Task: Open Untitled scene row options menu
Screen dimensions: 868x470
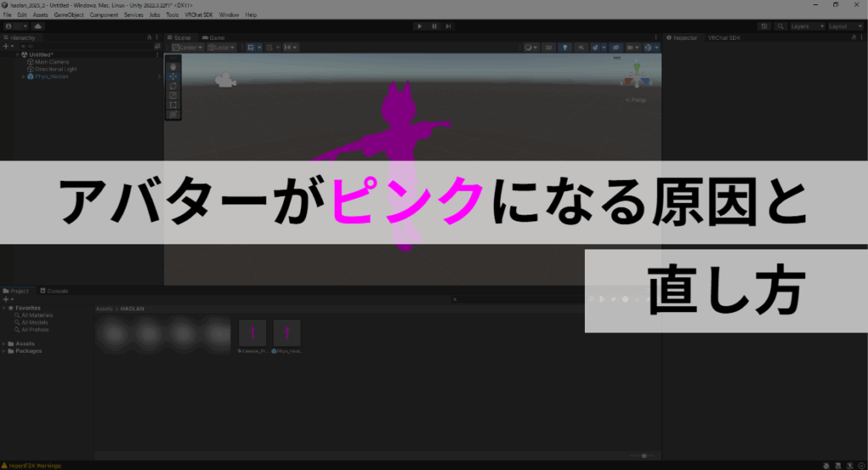Action: (157, 55)
